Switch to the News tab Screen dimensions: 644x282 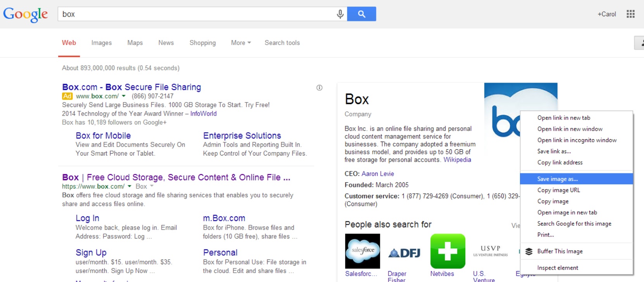[166, 43]
